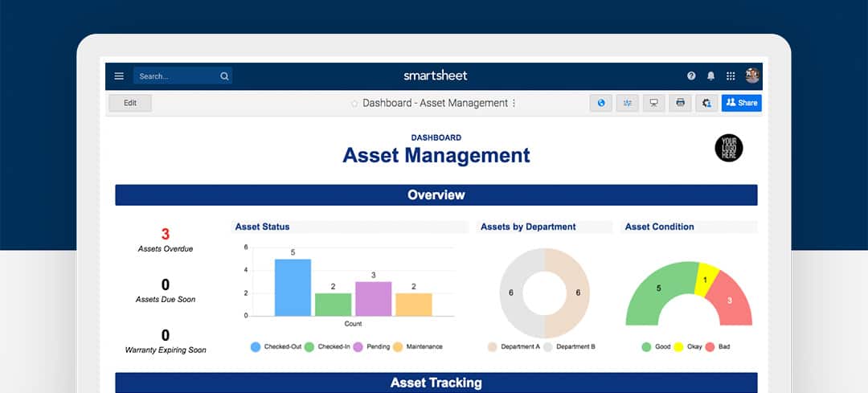This screenshot has height=393, width=868.
Task: Click the settings gear icon beside Share
Action: pyautogui.click(x=706, y=103)
